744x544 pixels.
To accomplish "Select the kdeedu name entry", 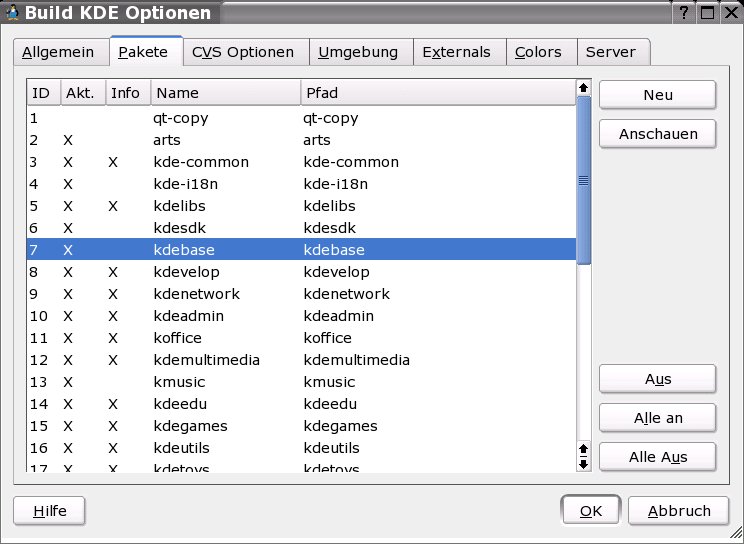I will click(x=180, y=403).
